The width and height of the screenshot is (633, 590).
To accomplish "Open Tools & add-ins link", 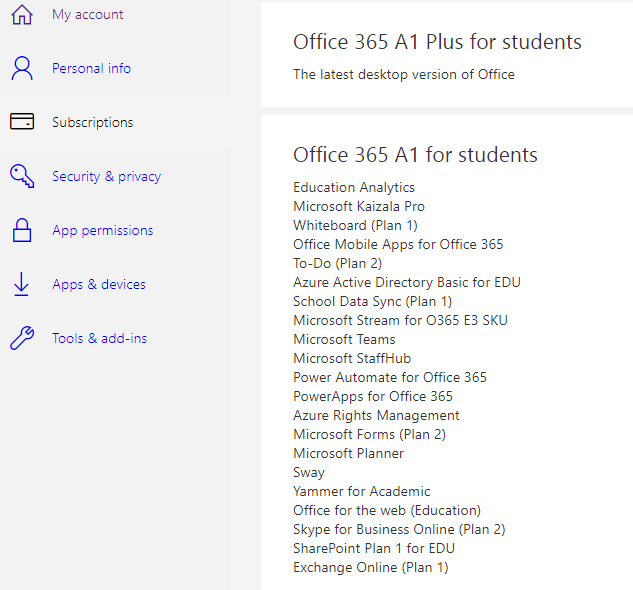I will pyautogui.click(x=99, y=338).
